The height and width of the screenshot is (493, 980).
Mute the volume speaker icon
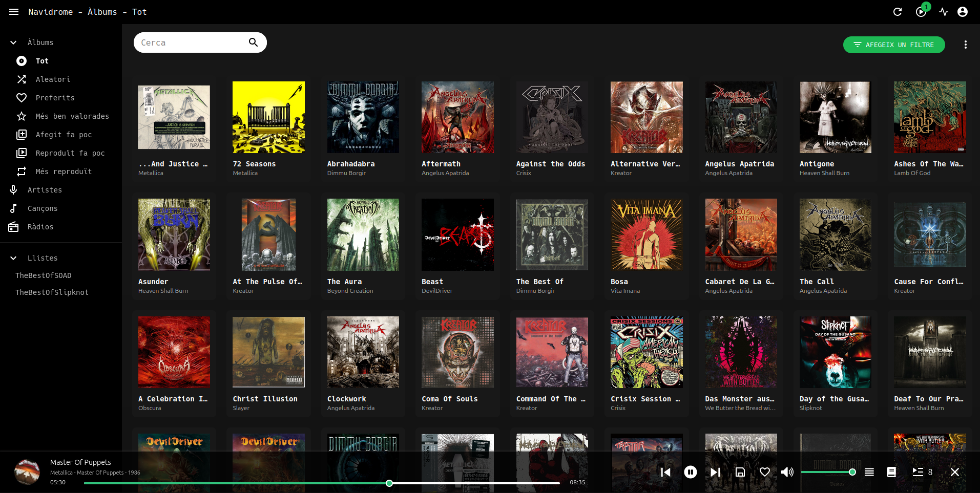click(787, 472)
